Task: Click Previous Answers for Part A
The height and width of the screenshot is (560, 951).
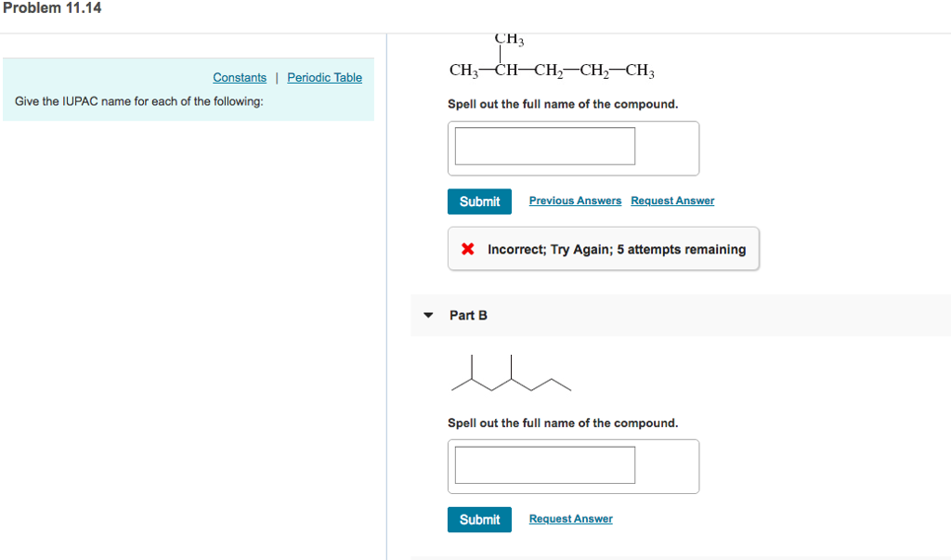Action: pos(575,201)
